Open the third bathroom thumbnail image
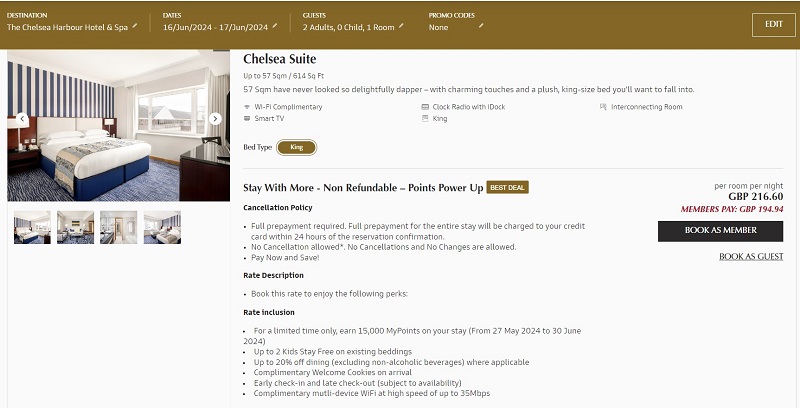 pos(118,227)
